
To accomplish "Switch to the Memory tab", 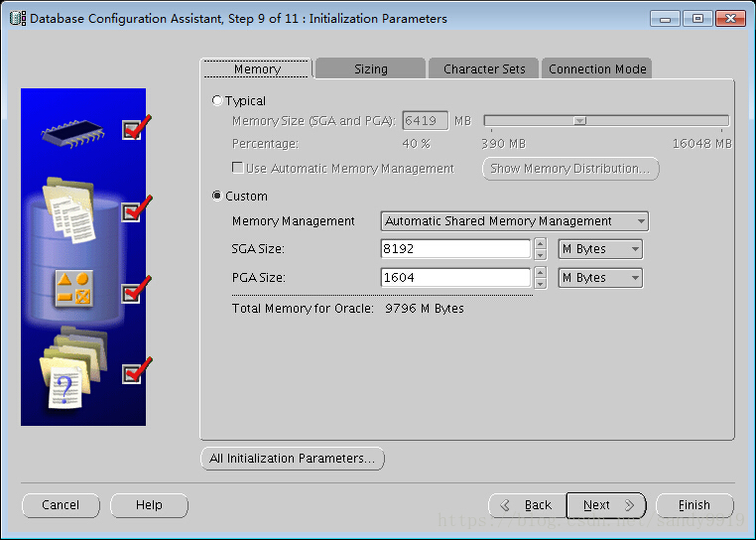I will (x=257, y=69).
